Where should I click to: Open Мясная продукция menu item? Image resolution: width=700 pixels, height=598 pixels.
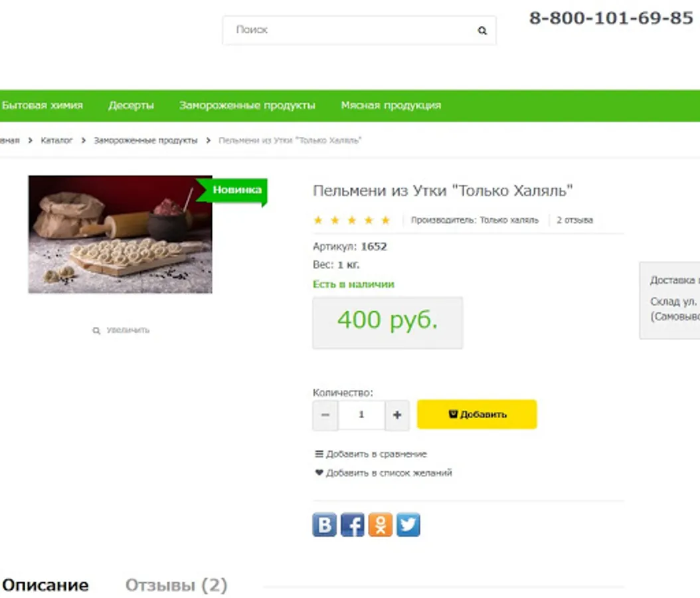(x=391, y=106)
